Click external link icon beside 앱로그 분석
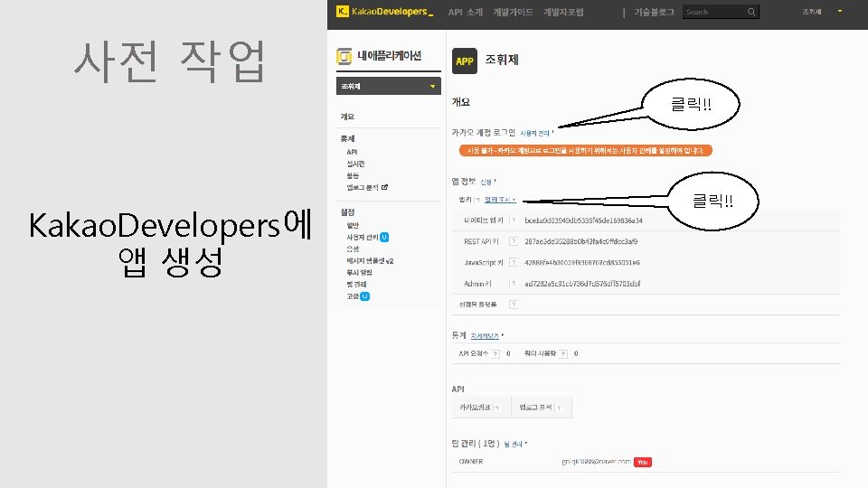This screenshot has width=868, height=488. click(385, 187)
